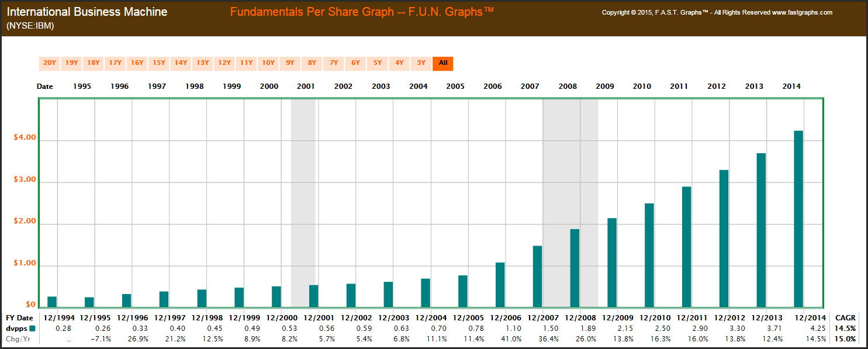Image resolution: width=868 pixels, height=349 pixels.
Task: Click the '$1.00' y-axis label
Action: click(x=25, y=264)
